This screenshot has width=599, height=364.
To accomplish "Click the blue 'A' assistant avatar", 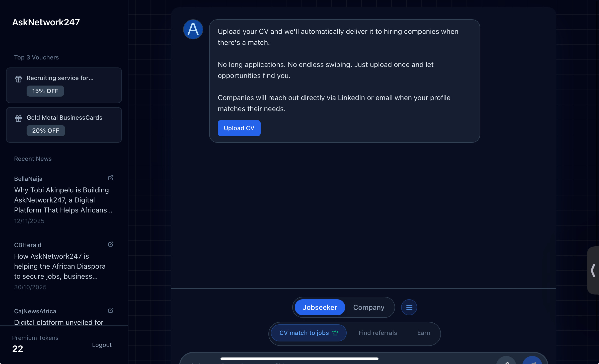I will tap(193, 29).
